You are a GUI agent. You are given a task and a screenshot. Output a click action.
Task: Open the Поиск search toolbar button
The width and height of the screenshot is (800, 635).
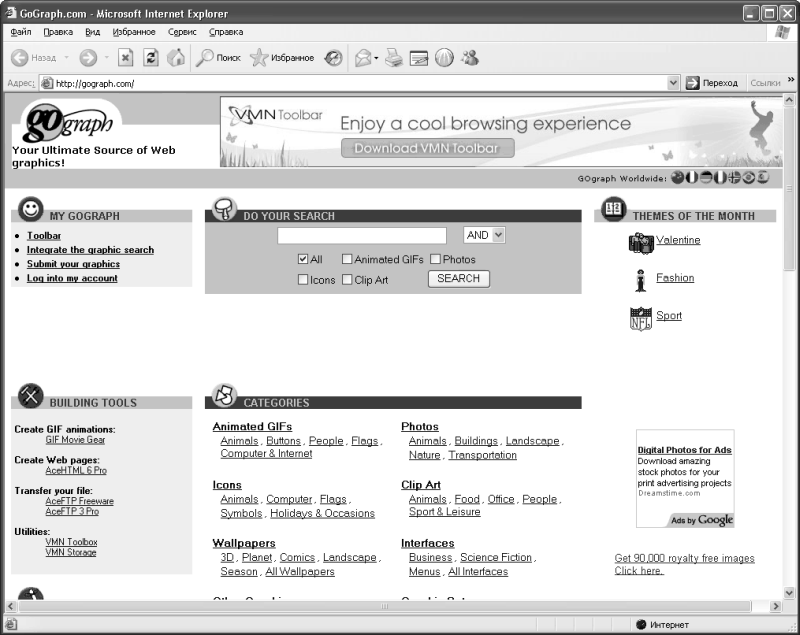(218, 58)
